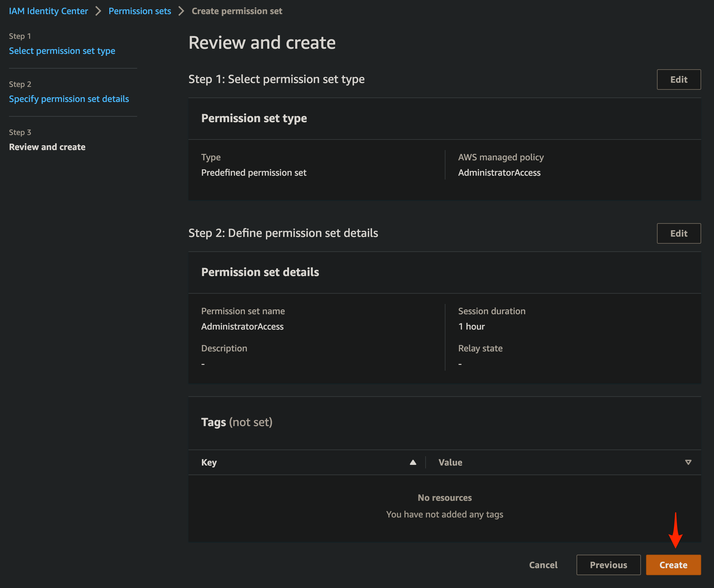This screenshot has height=588, width=714.
Task: Click the Permission set type panel heading
Action: (x=254, y=118)
